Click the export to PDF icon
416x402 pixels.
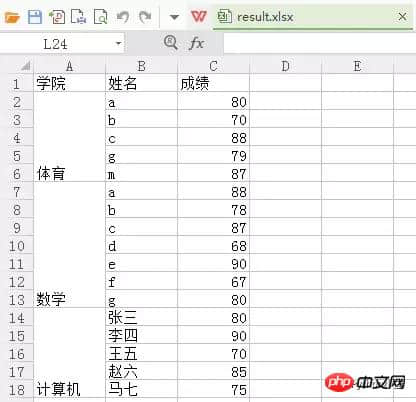click(57, 17)
